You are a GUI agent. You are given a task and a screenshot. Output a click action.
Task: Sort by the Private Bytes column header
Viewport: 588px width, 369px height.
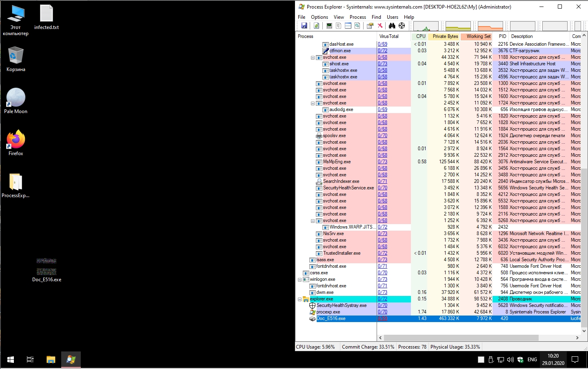click(444, 36)
